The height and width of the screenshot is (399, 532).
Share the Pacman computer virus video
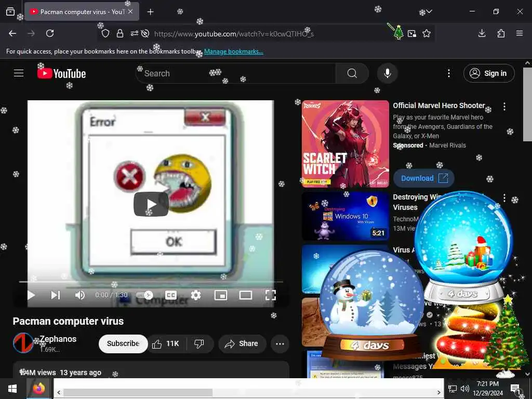coord(242,344)
